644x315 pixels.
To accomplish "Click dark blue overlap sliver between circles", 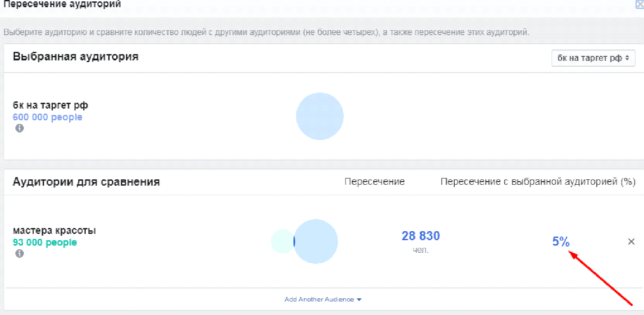I will click(294, 242).
